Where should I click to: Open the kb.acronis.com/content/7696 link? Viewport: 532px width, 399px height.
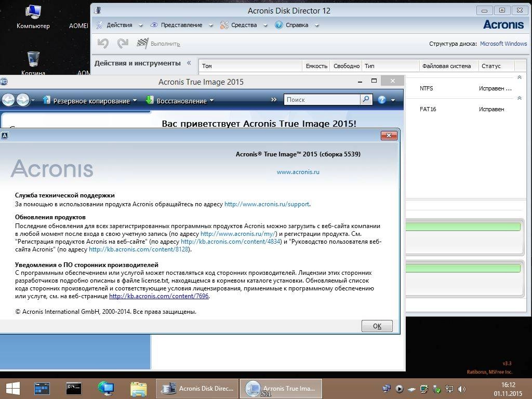point(159,296)
